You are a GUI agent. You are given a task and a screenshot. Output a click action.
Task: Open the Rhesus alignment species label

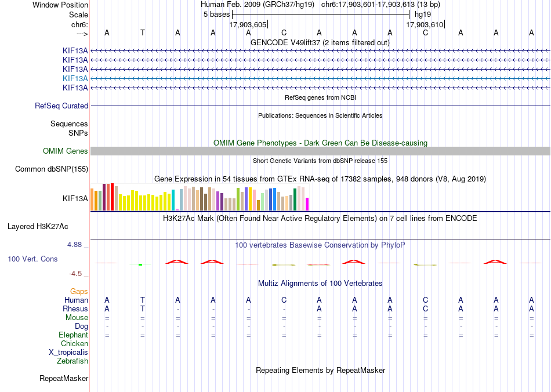coord(75,308)
